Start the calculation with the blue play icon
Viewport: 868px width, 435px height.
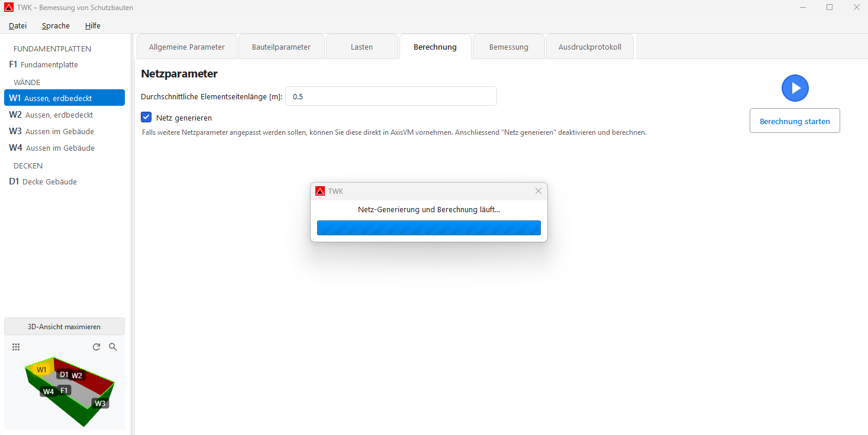click(x=795, y=87)
